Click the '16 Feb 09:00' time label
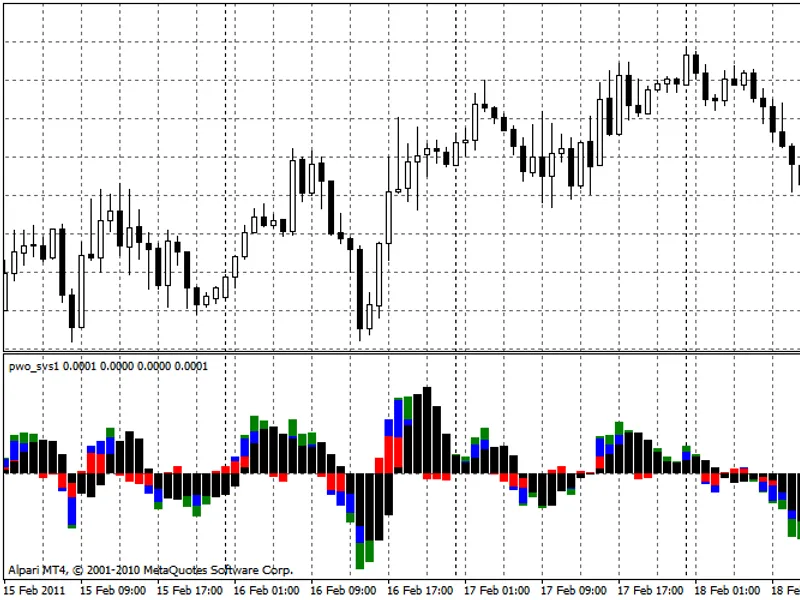The image size is (800, 600). pos(343,591)
